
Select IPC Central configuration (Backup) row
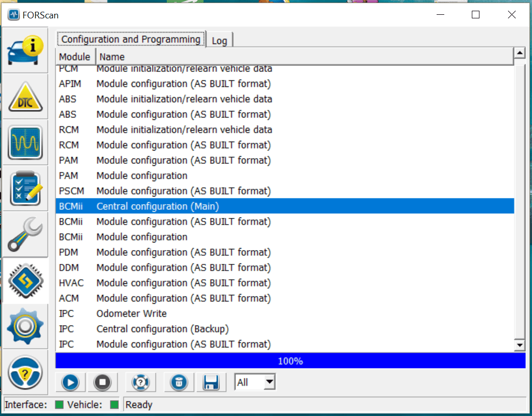point(285,329)
